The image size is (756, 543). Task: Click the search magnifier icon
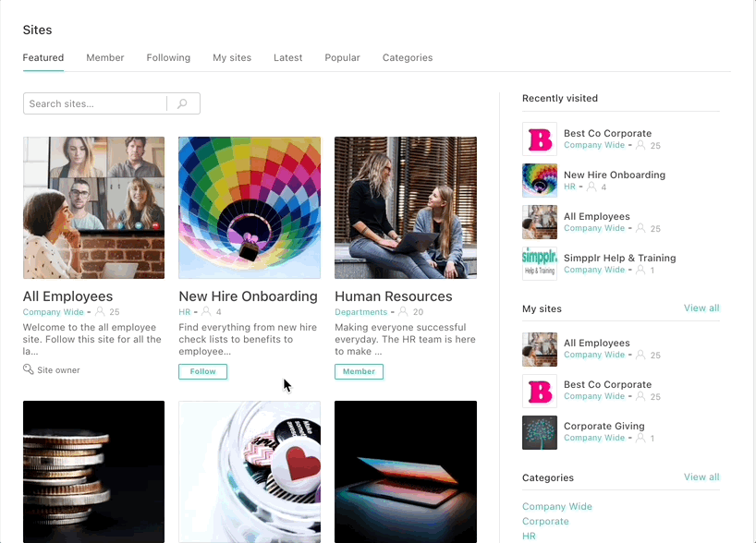pos(183,104)
